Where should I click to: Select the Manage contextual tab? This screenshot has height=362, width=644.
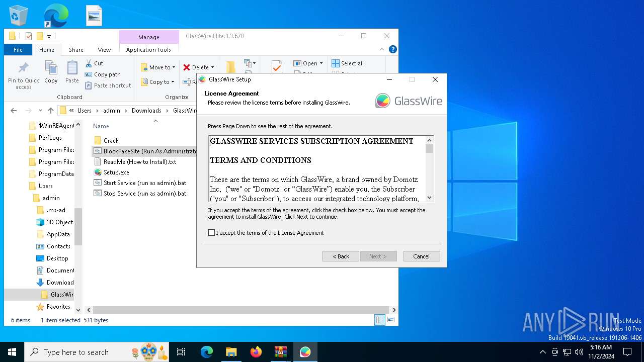point(149,37)
